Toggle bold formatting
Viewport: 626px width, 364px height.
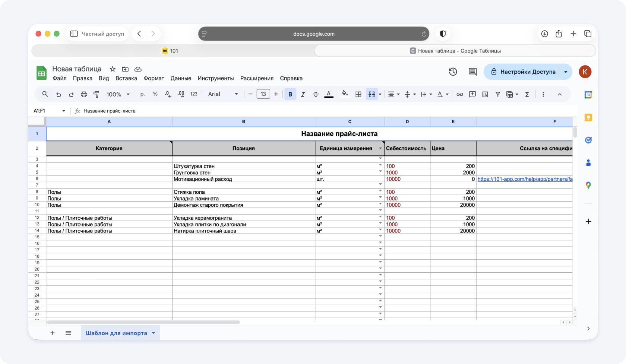[x=290, y=94]
